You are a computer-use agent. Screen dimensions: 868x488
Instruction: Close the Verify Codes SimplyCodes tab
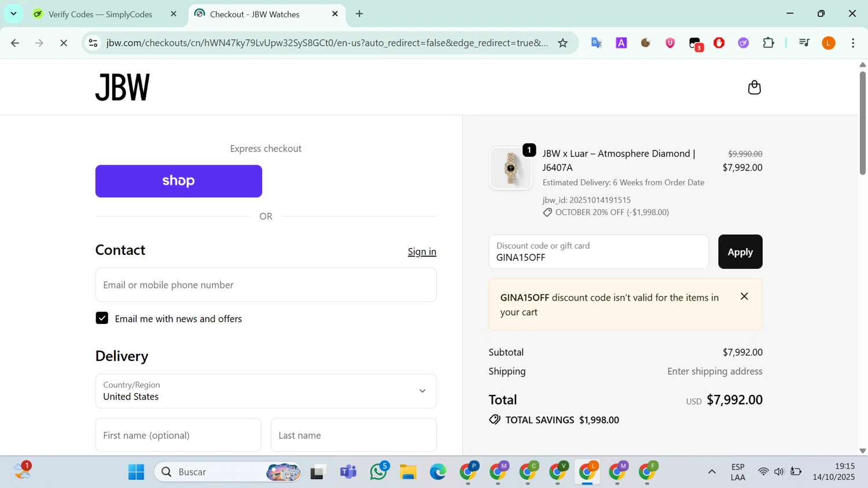173,14
